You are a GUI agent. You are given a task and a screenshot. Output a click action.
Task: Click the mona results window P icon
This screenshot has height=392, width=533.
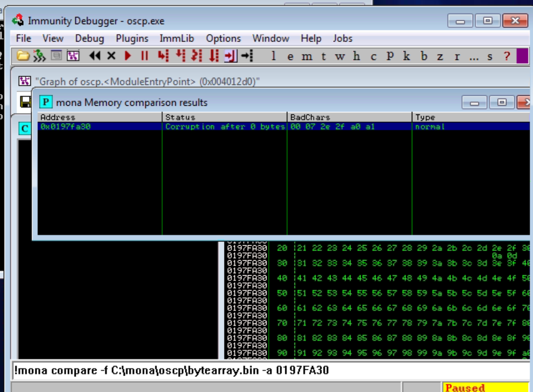45,102
